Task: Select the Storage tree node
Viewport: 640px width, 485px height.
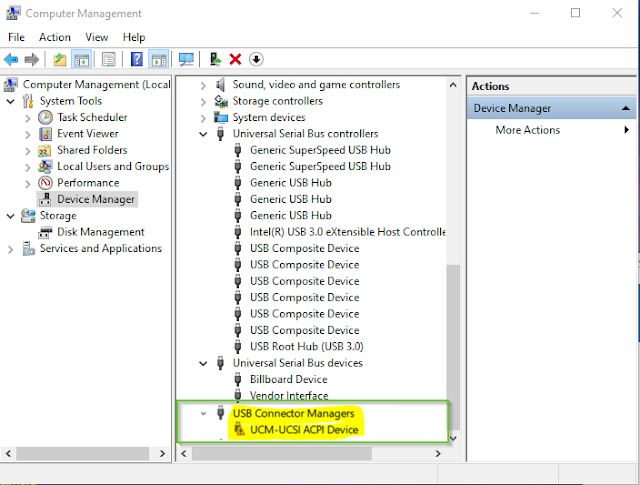Action: pos(58,216)
